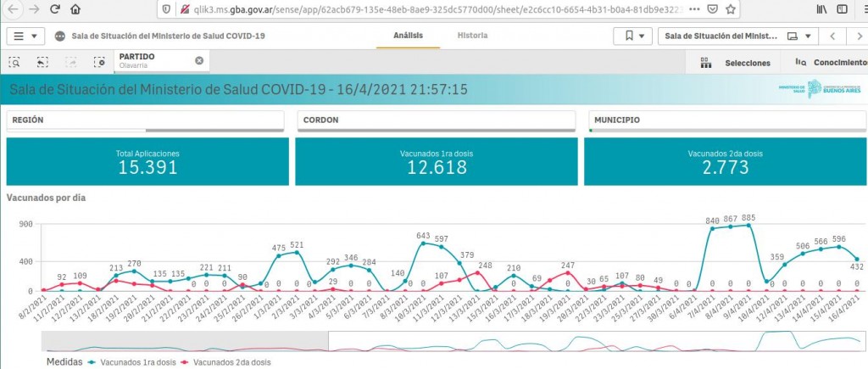868x369 pixels.
Task: Click the grayed mini-chart scroll area
Action: click(x=185, y=341)
